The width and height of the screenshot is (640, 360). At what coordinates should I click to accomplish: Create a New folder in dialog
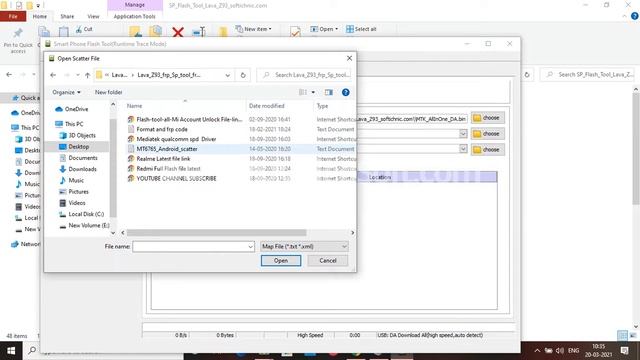(109, 92)
